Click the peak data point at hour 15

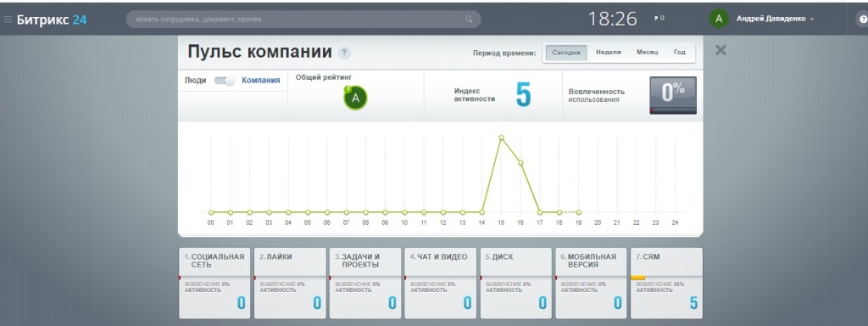tap(501, 138)
